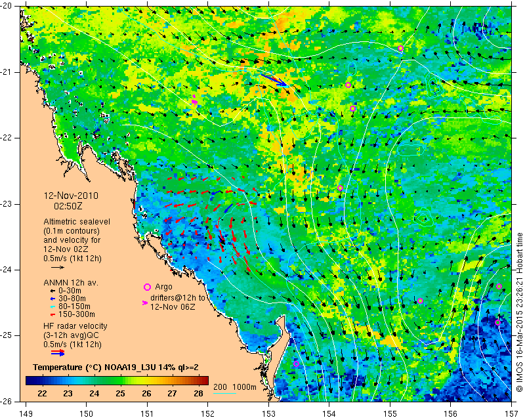Viewport: 525px width, 420px height.
Task: Select Argo float near 154.4E, 21.55S
Action: (352, 108)
